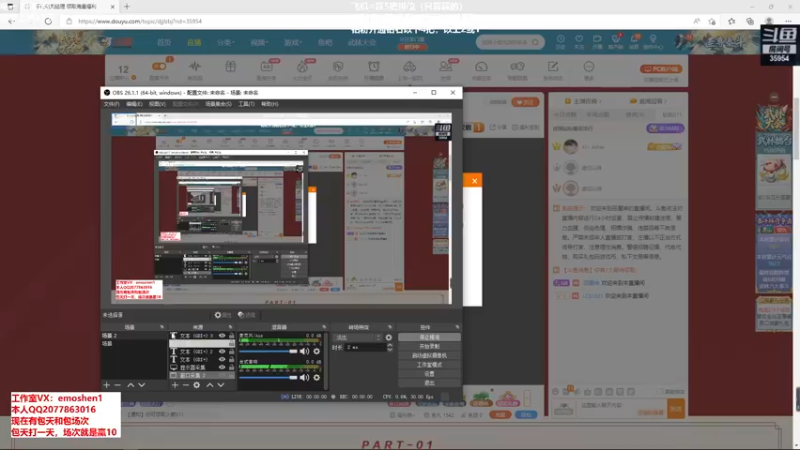The image size is (800, 450).
Task: Click the gift box icon in Douyu toolbar
Action: (x=231, y=66)
